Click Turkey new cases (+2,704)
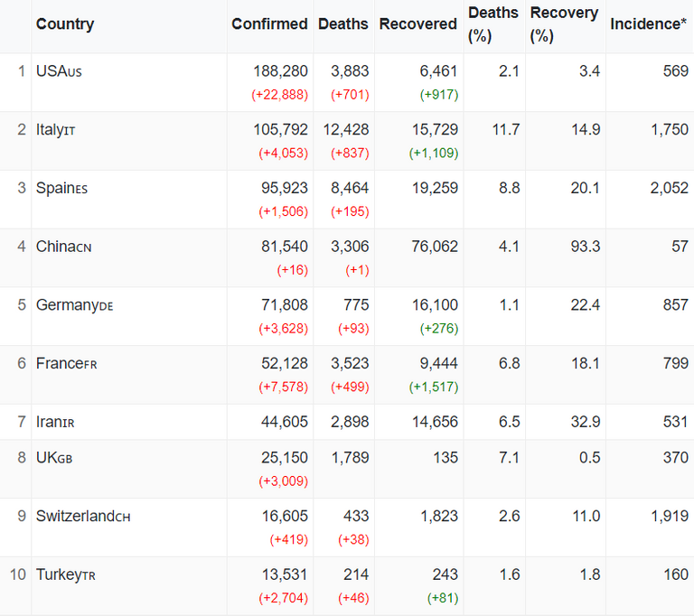 pyautogui.click(x=283, y=598)
